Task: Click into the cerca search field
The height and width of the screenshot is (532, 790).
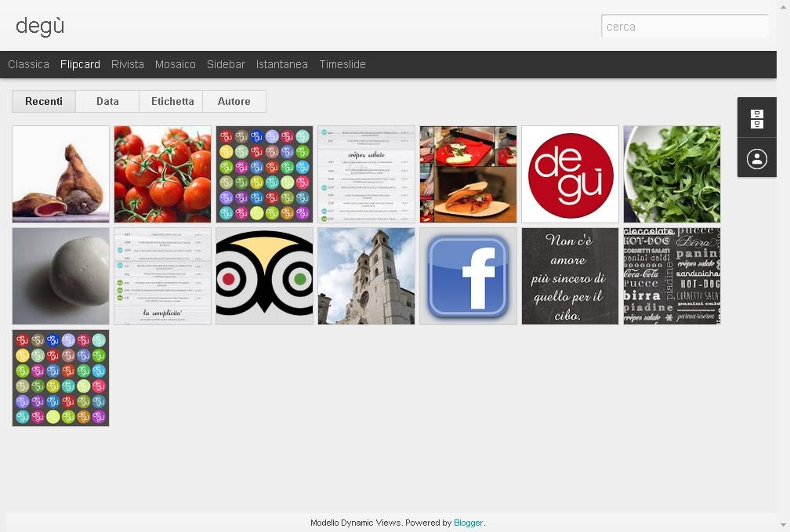Action: [x=685, y=26]
